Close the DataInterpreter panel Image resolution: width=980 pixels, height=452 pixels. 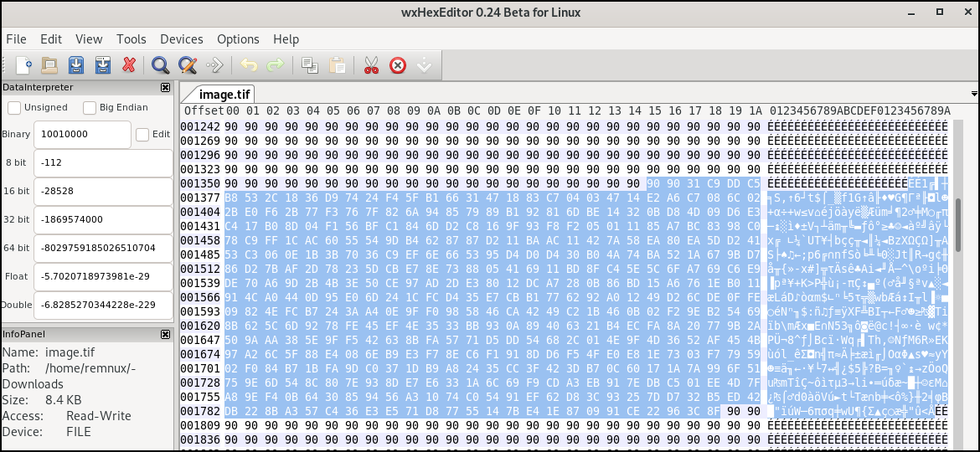tap(165, 87)
